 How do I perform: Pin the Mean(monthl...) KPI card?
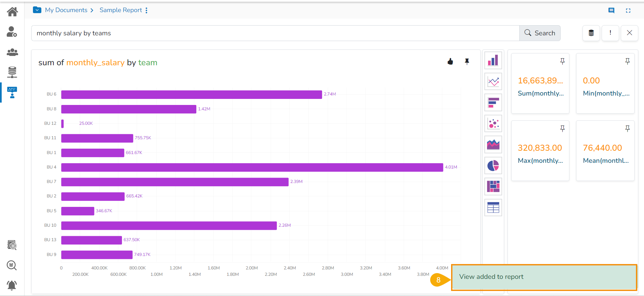pos(627,128)
